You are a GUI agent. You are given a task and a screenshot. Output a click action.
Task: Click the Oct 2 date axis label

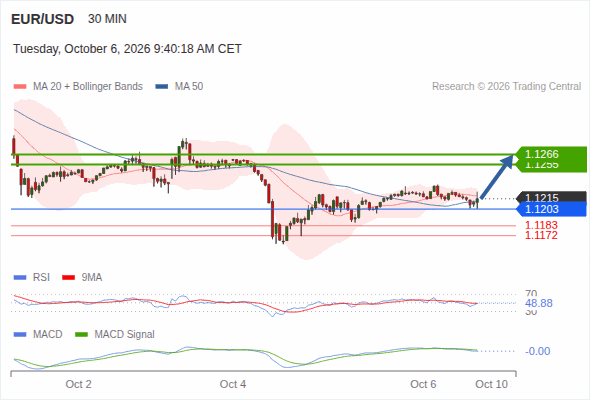78,384
